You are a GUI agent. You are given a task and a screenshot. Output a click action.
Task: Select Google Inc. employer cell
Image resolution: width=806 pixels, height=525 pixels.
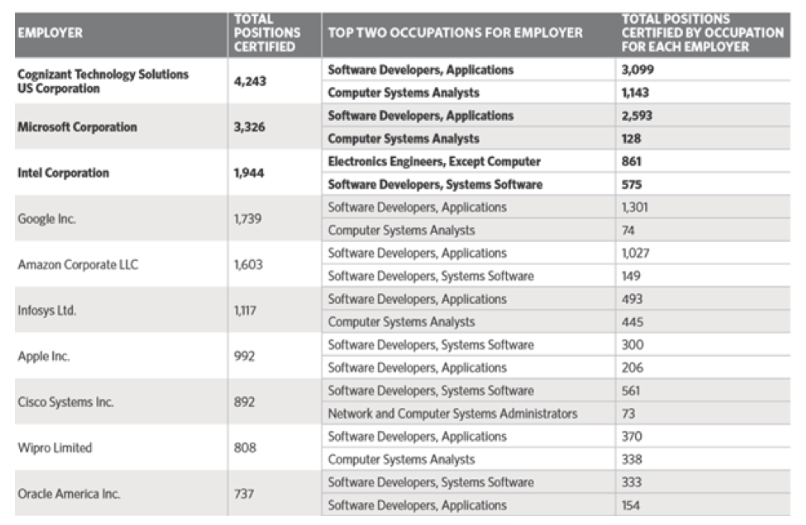coord(121,219)
